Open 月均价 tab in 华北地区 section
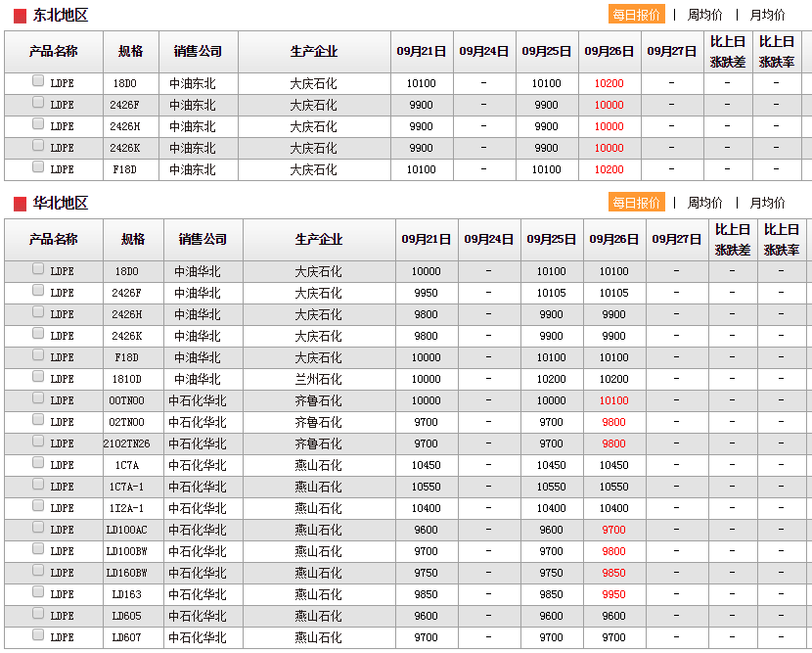Viewport: 812px width, 653px height. pos(767,203)
